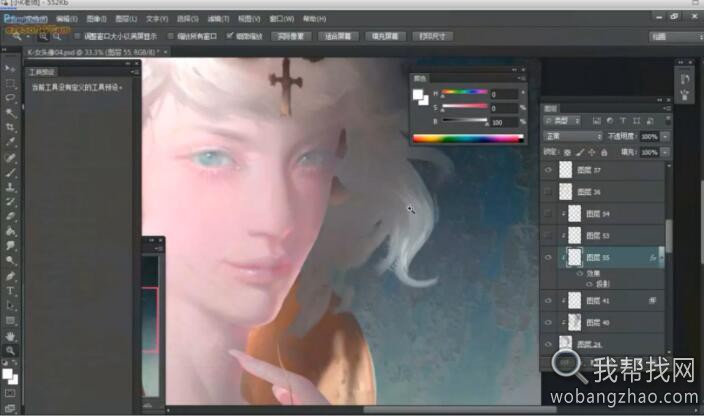Open Color panel flyout menu

[522, 79]
